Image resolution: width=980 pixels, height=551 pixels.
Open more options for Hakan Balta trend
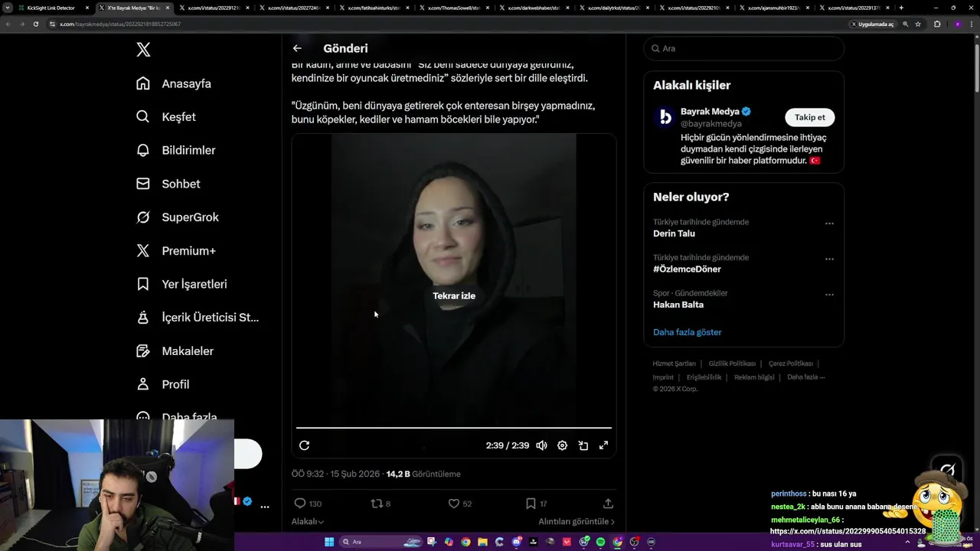coord(829,295)
